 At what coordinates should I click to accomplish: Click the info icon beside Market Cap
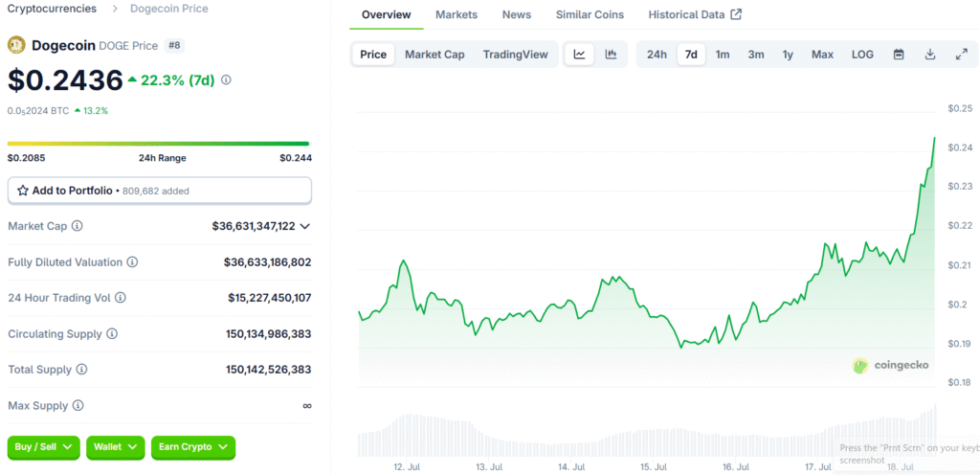click(x=78, y=226)
